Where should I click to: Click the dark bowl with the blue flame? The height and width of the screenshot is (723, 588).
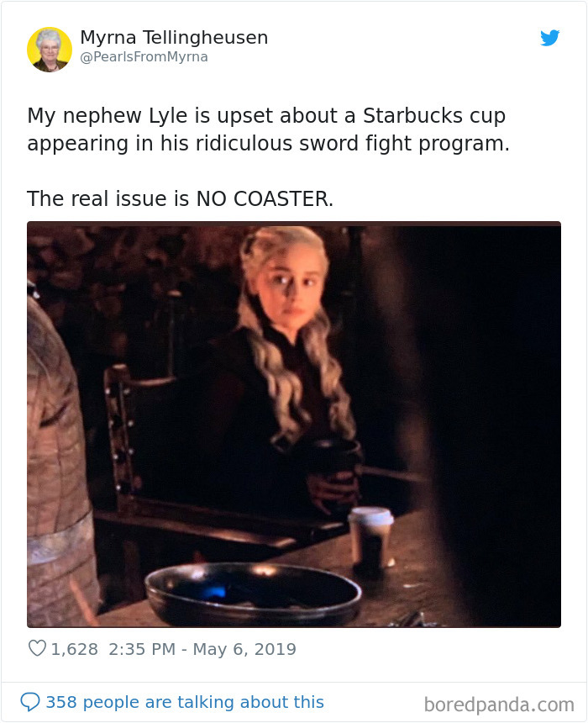253,594
